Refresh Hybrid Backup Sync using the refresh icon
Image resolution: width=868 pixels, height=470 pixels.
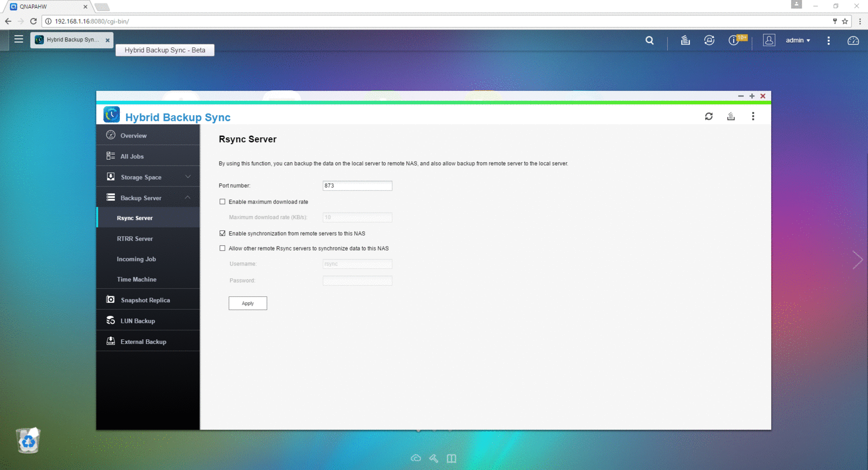pos(709,116)
